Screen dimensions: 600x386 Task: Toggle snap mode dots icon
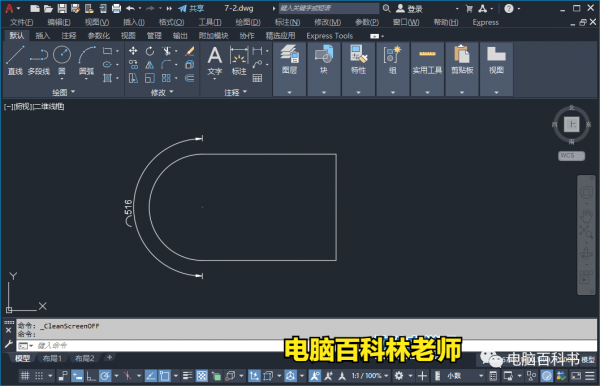(x=39, y=376)
